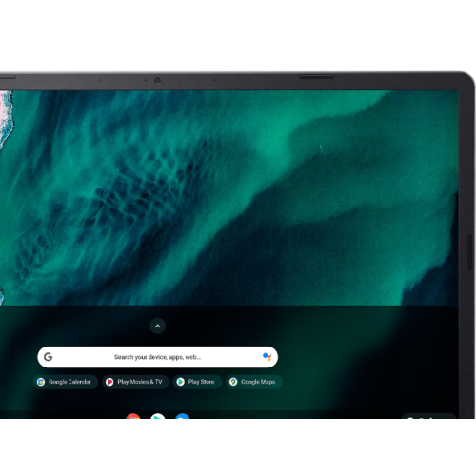
Task: Focus the 'Search your device, apps, web...' field
Action: 158,357
